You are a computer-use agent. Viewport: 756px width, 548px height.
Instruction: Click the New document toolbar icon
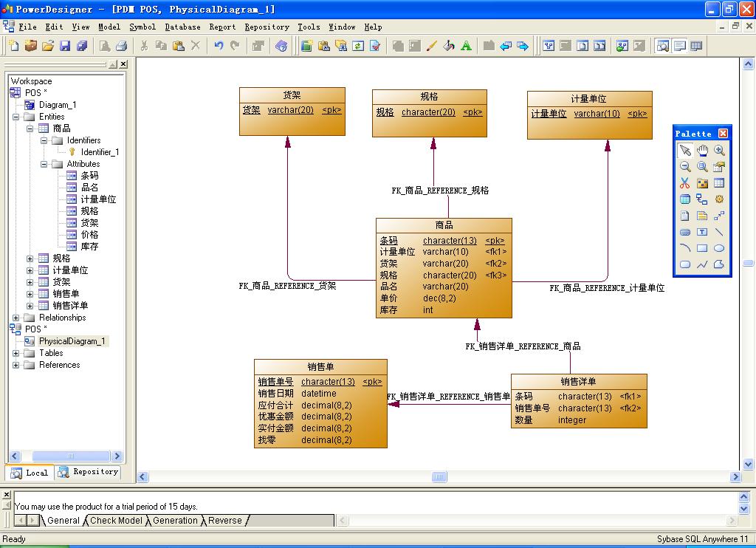14,46
